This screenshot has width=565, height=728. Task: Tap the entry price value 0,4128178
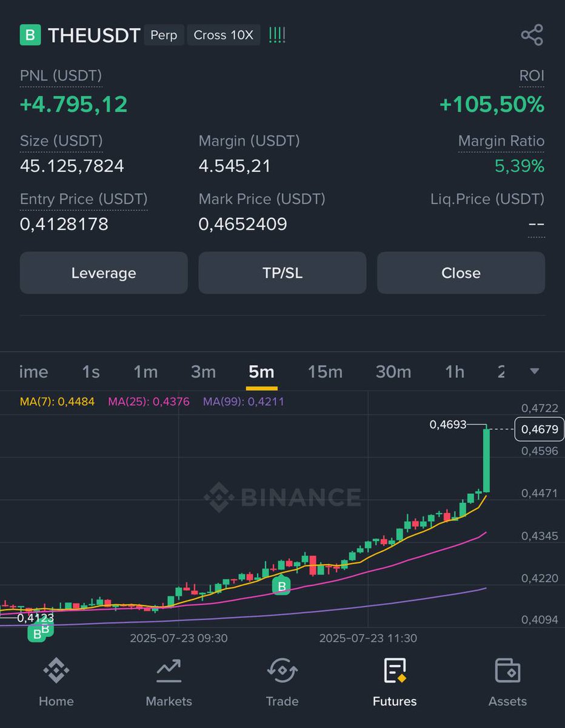click(64, 224)
